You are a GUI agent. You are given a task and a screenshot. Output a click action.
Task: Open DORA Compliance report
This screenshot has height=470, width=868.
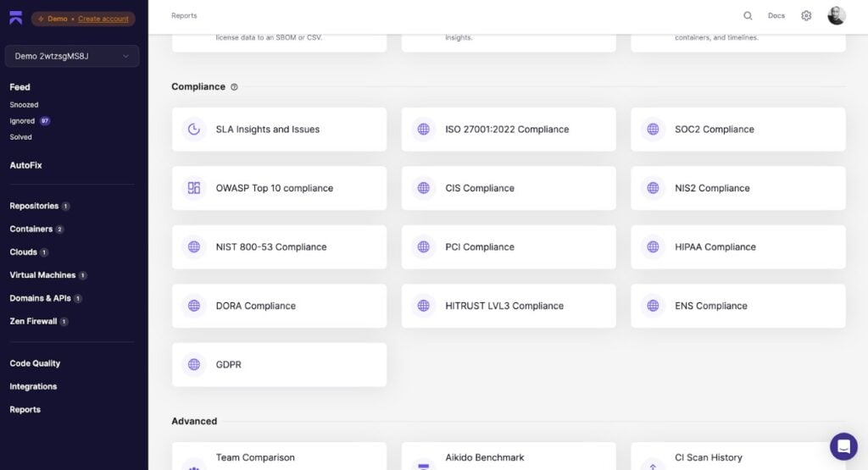(x=279, y=306)
